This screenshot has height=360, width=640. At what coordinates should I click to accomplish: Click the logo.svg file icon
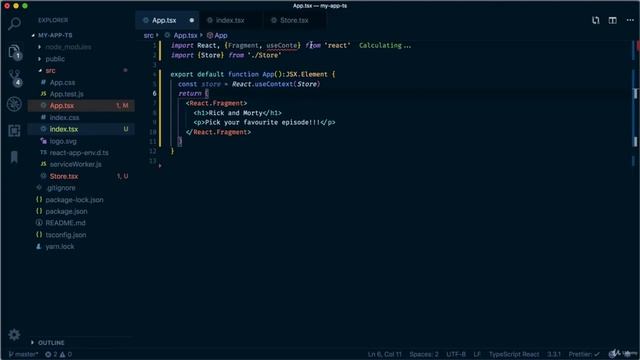click(x=43, y=141)
